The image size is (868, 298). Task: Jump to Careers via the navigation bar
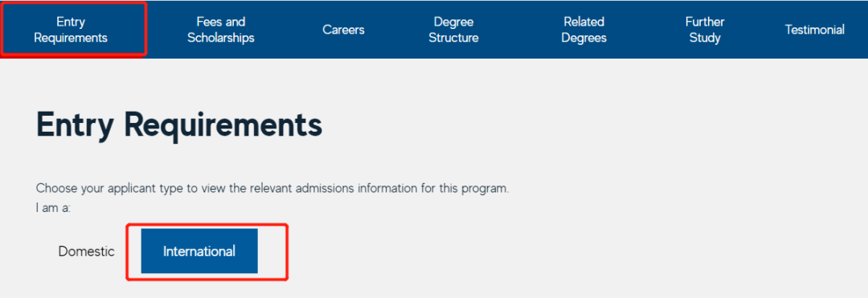(x=343, y=30)
